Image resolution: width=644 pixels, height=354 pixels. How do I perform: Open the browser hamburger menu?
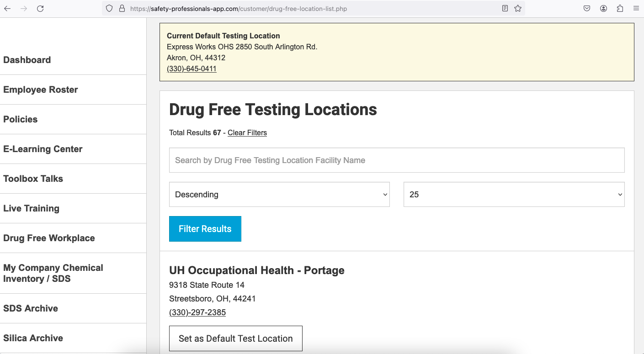(x=636, y=8)
